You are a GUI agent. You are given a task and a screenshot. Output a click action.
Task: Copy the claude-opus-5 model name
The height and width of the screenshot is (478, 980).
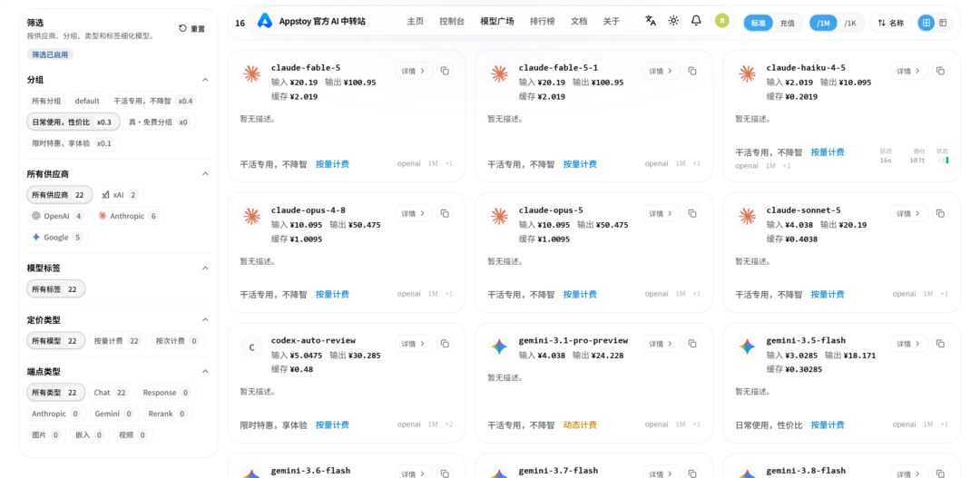[x=691, y=214]
